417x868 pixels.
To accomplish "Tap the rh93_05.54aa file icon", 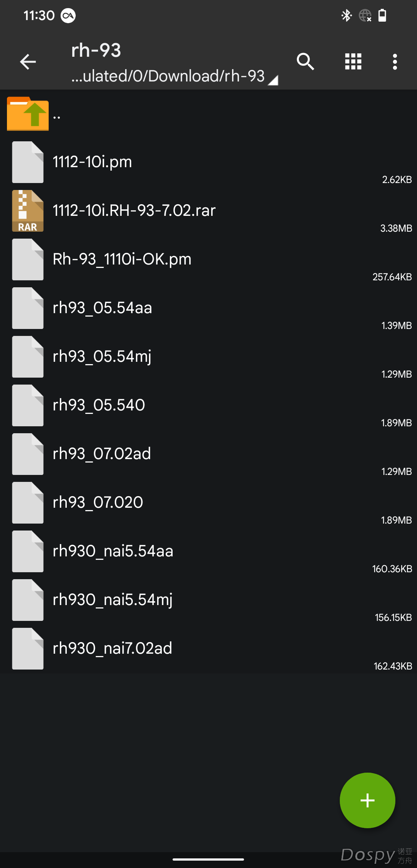I will coord(28,308).
